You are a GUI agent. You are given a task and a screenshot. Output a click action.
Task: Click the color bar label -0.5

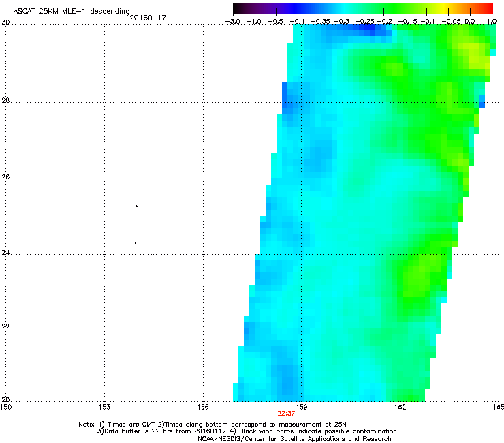pos(276,22)
